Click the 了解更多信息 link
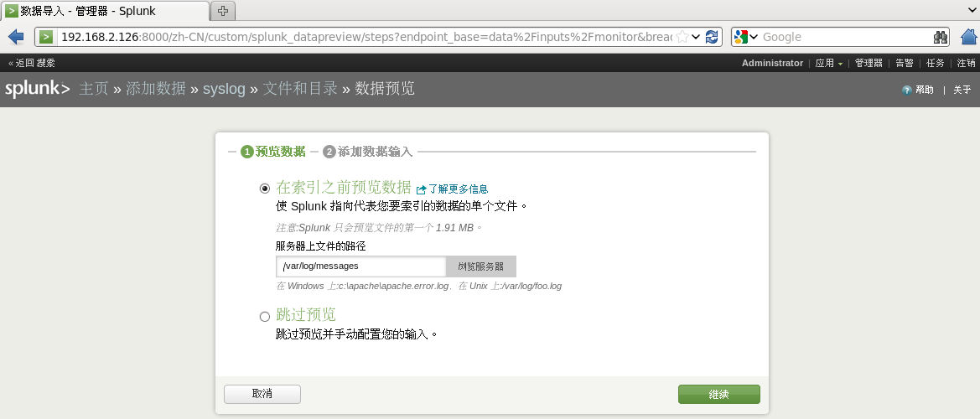The image size is (980, 419). [458, 189]
